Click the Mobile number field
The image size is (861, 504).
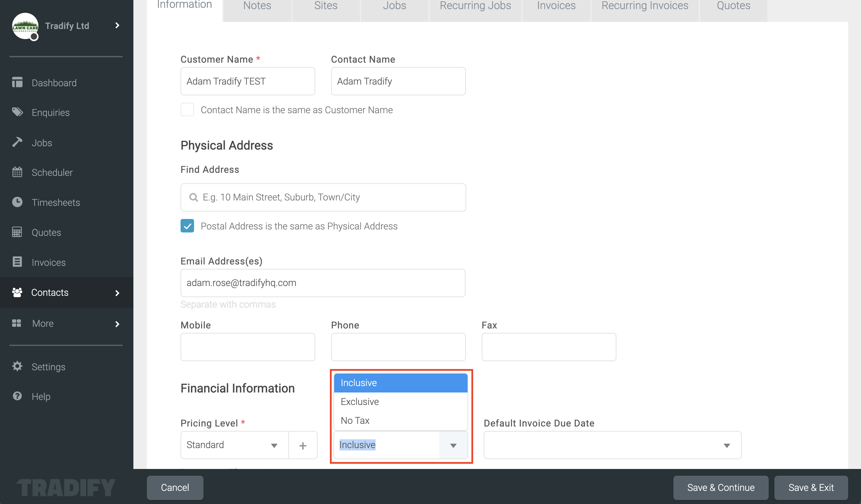coord(248,347)
